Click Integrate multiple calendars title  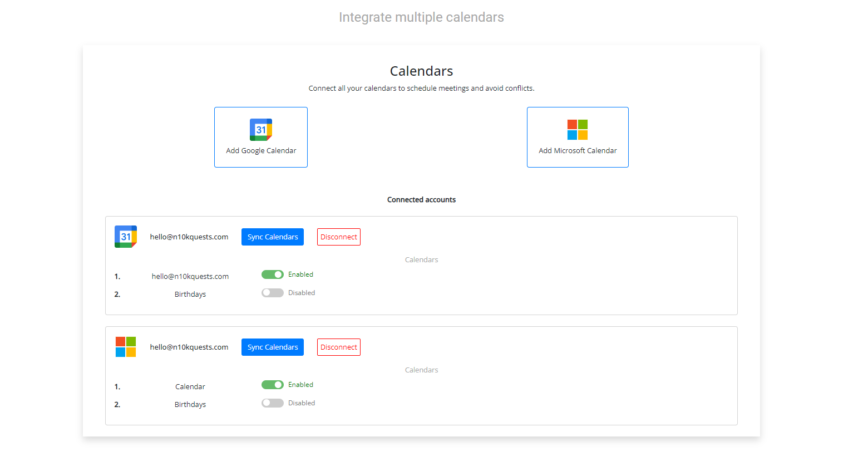(x=421, y=17)
